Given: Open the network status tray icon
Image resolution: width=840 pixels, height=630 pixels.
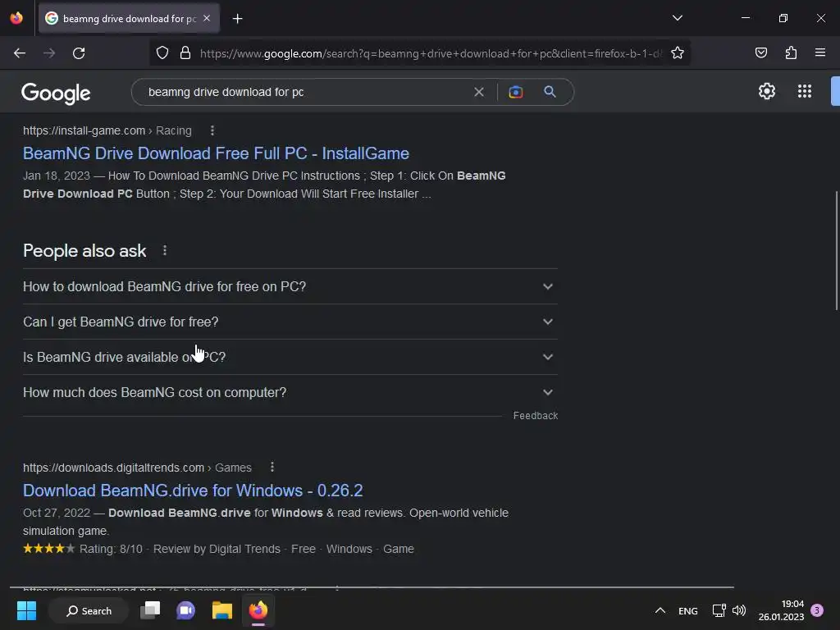Looking at the screenshot, I should (x=719, y=610).
